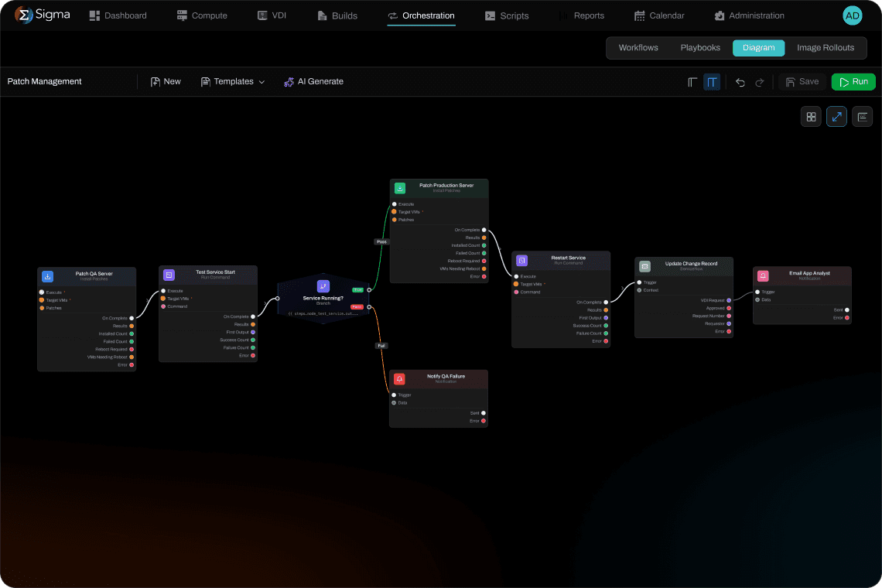The height and width of the screenshot is (588, 882).
Task: Select the Patch Production Server green icon
Action: (400, 188)
